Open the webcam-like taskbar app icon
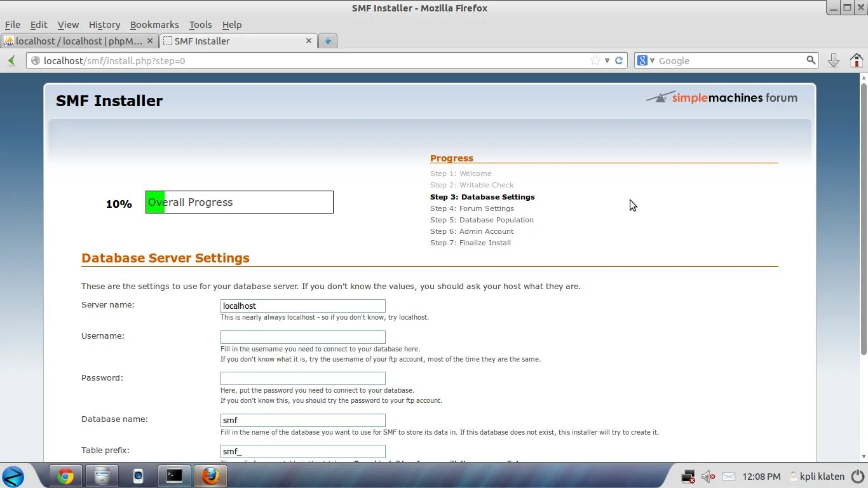Image resolution: width=868 pixels, height=488 pixels. pyautogui.click(x=138, y=476)
